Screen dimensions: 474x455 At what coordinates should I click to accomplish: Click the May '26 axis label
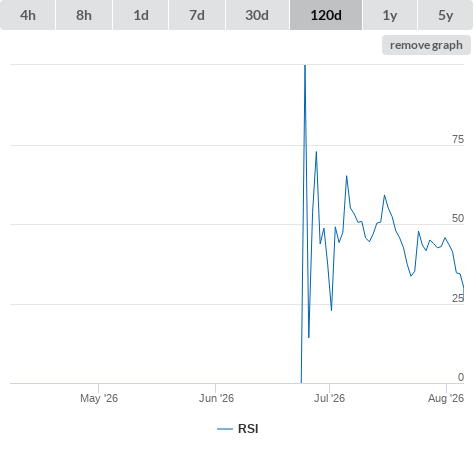(99, 398)
